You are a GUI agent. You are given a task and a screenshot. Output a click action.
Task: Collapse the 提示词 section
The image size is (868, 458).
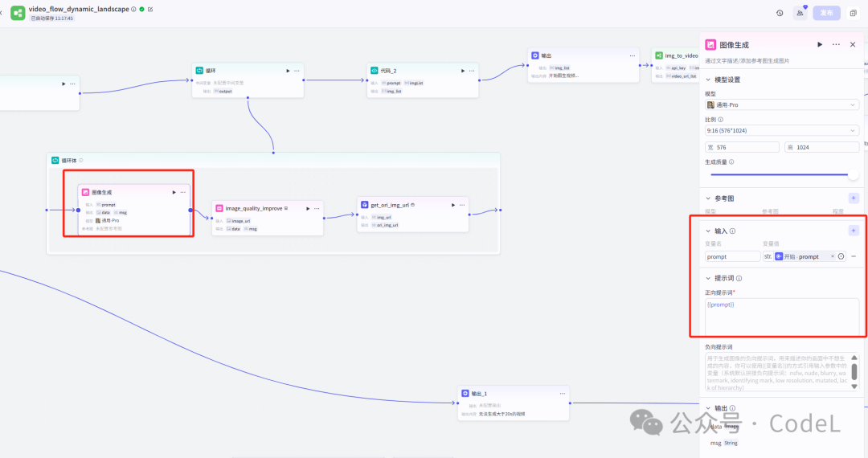[x=708, y=278]
